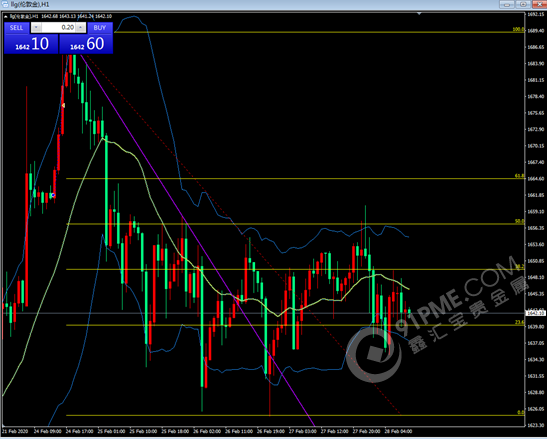Click price axis label 1656.35
The height and width of the screenshot is (439, 547).
point(536,228)
